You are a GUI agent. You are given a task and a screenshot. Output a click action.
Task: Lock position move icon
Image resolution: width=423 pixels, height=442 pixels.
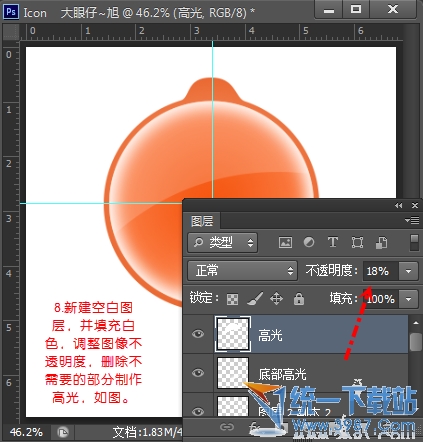(x=277, y=299)
